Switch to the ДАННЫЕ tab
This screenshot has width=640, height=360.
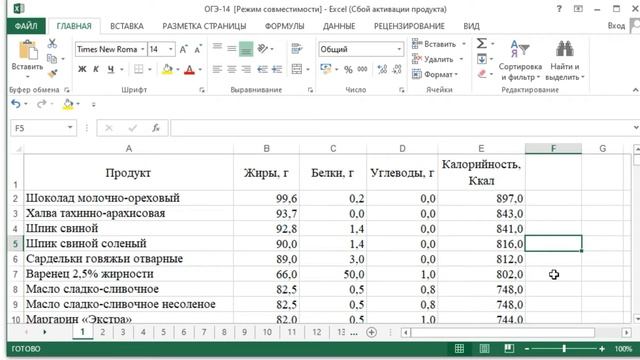339,26
